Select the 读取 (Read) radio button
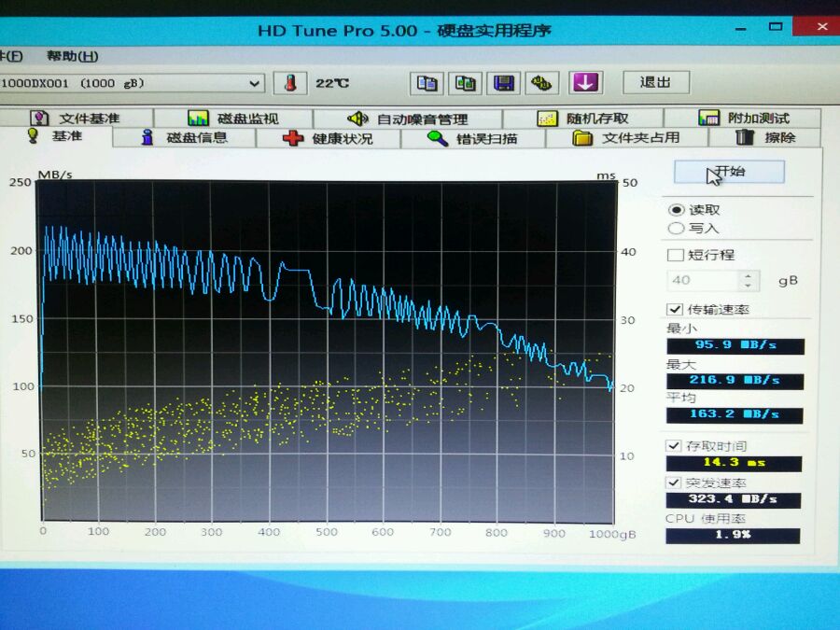 pyautogui.click(x=676, y=210)
